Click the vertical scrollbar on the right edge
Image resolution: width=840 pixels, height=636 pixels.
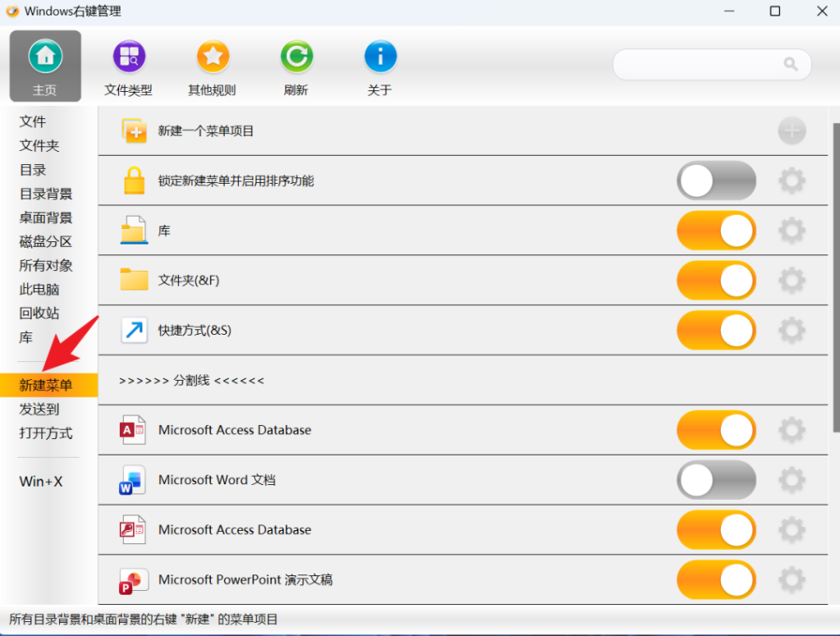point(836,277)
